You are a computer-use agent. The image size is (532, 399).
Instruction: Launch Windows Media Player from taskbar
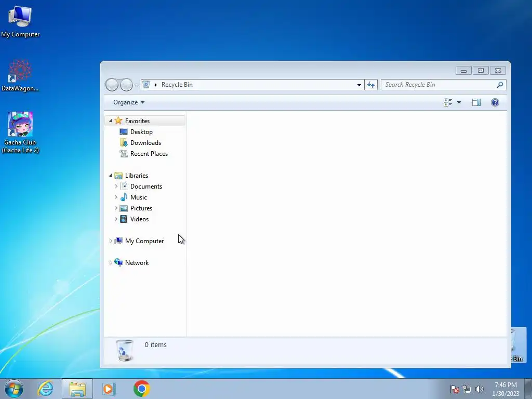(109, 389)
